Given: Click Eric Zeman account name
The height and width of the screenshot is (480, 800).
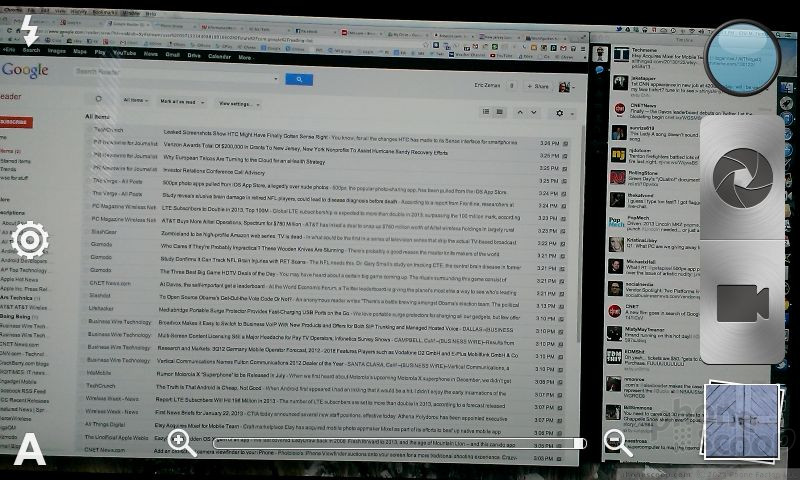Looking at the screenshot, I should click(x=487, y=85).
